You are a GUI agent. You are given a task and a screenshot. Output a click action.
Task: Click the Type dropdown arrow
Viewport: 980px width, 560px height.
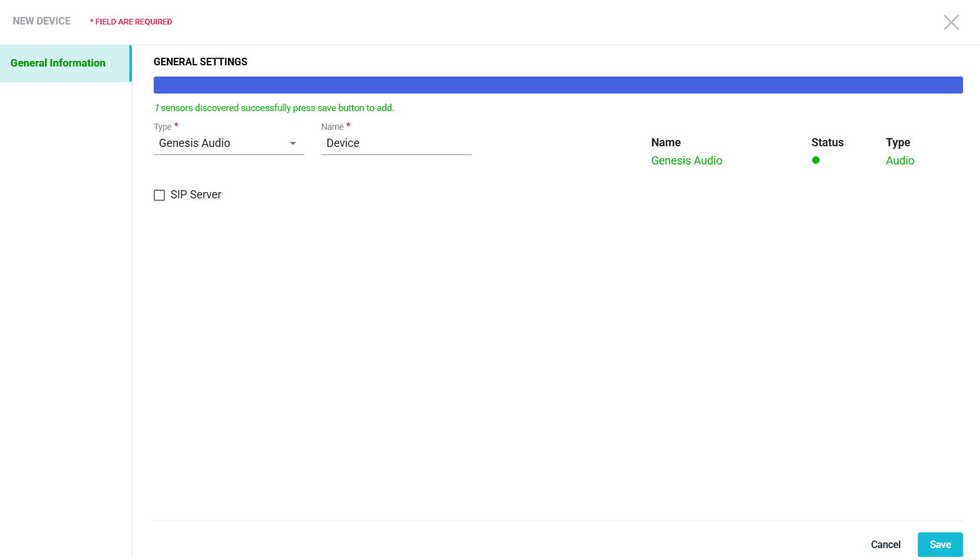[x=292, y=144]
